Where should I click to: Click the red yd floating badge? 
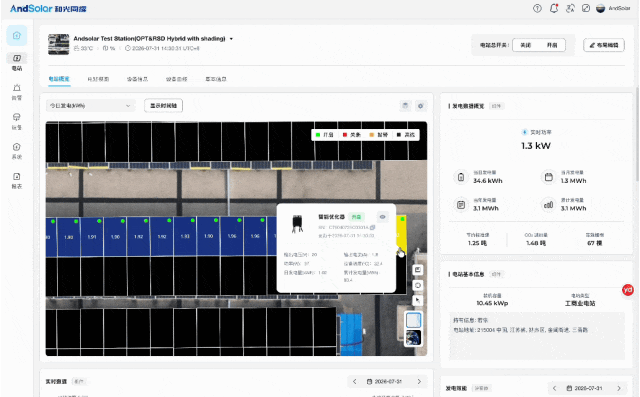(627, 290)
